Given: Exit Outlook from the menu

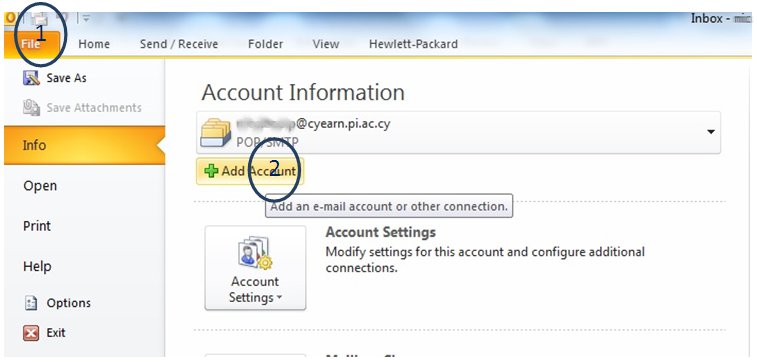Looking at the screenshot, I should tap(56, 333).
